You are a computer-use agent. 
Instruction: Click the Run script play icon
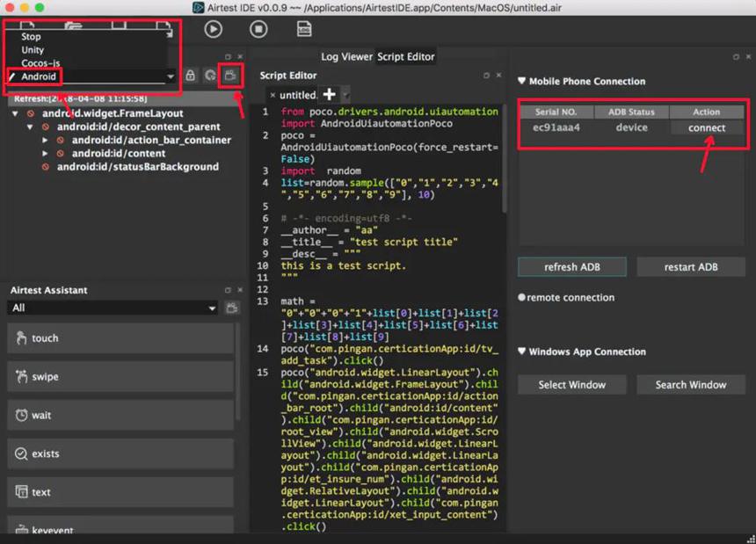tap(213, 29)
